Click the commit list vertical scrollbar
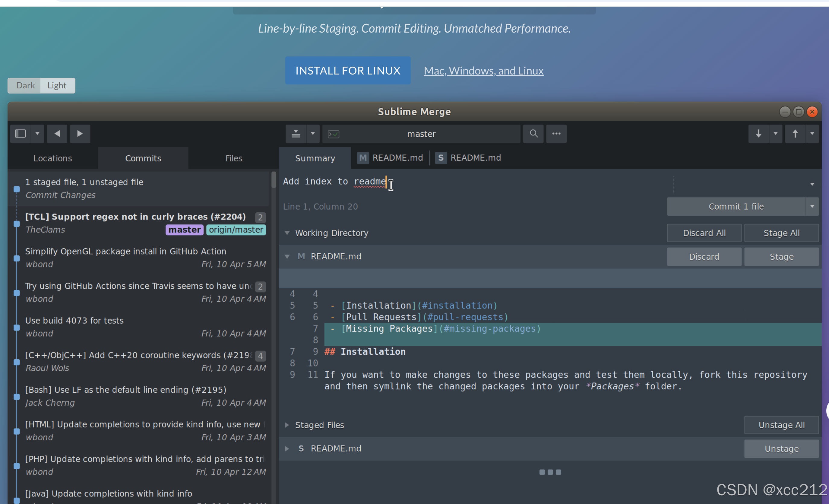829x504 pixels. [x=274, y=180]
